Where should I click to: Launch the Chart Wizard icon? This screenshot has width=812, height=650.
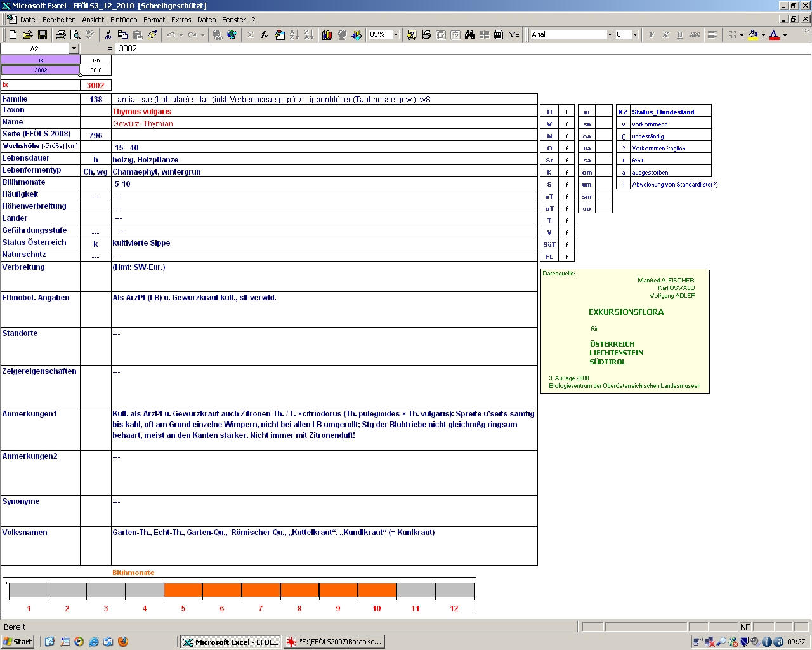tap(327, 35)
